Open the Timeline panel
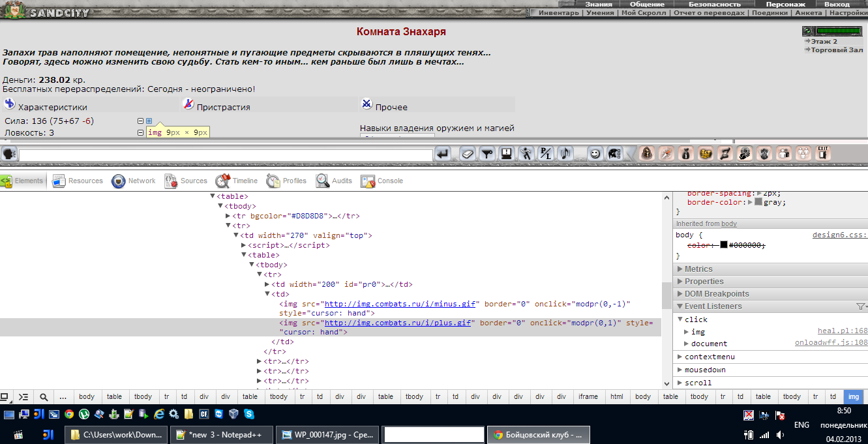868x444 pixels. [237, 181]
